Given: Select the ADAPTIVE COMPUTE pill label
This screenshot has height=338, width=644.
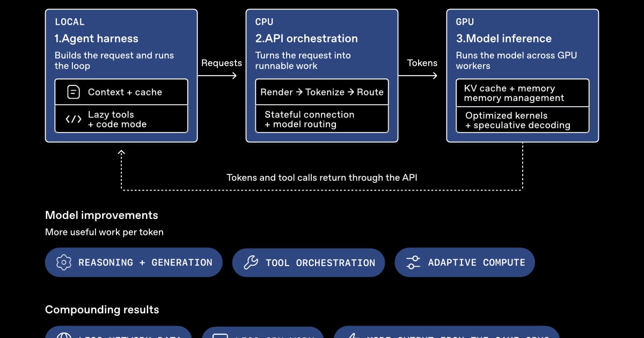Looking at the screenshot, I should pos(477,262).
